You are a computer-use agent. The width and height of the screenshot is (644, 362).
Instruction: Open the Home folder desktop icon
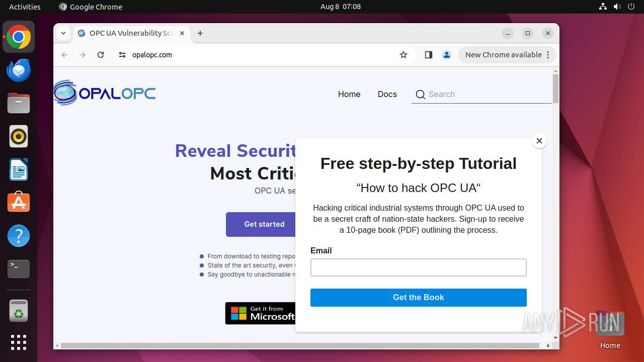pyautogui.click(x=610, y=329)
